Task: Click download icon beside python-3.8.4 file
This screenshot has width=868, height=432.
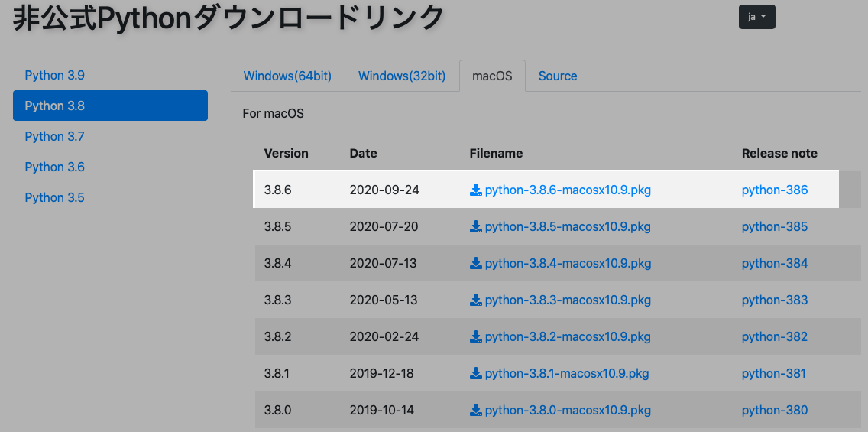Action: (476, 263)
